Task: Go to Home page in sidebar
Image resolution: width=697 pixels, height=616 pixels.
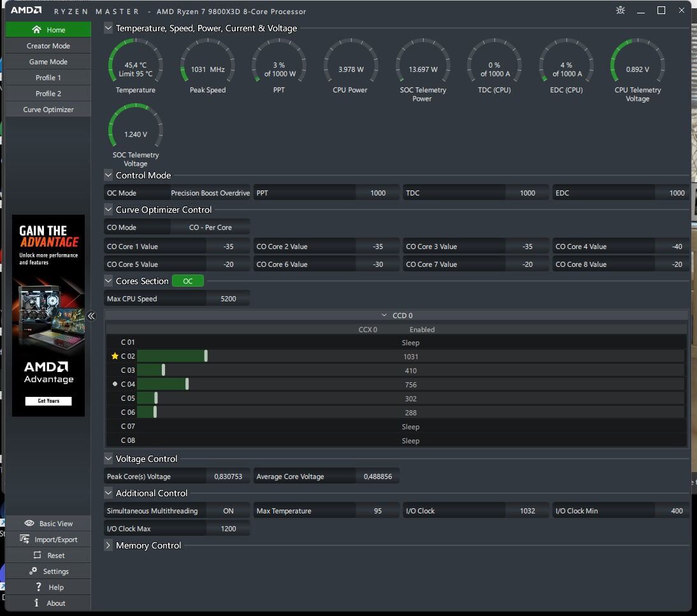Action: coord(48,29)
